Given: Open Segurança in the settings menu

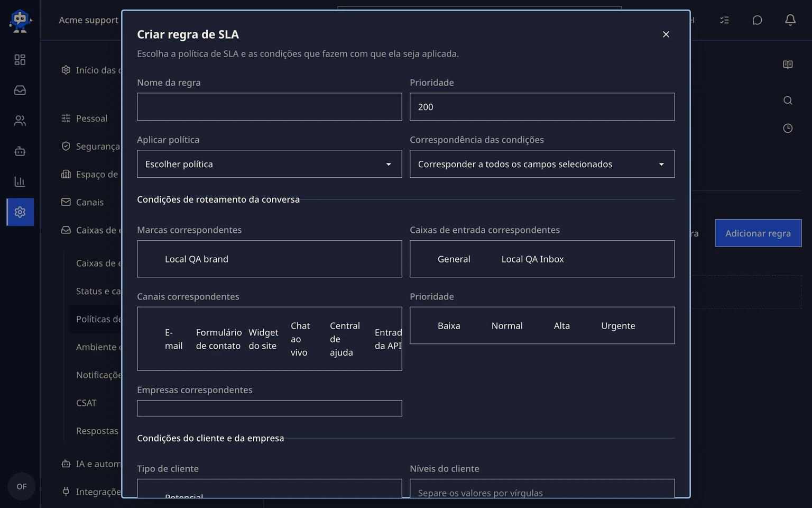Looking at the screenshot, I should coord(91,147).
